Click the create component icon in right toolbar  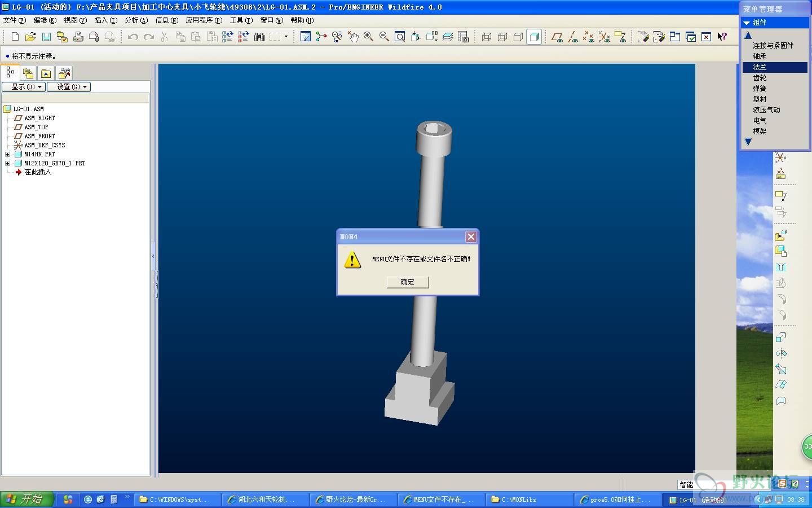tap(781, 252)
